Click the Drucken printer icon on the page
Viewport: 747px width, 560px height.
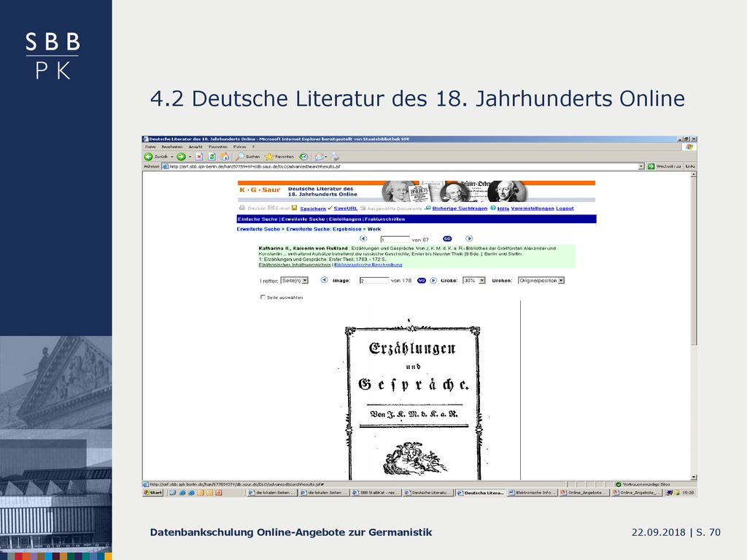tap(242, 208)
